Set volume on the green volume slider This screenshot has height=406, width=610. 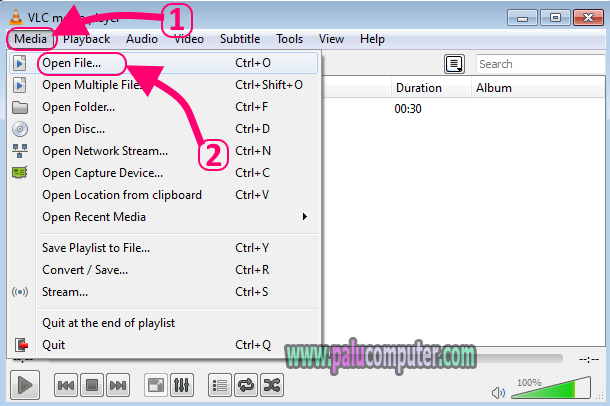tap(551, 388)
